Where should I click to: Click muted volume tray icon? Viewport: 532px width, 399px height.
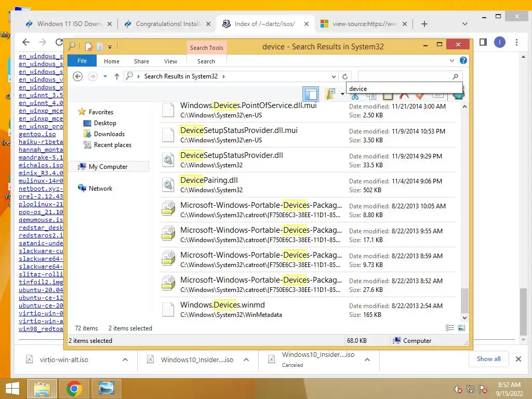(x=458, y=389)
